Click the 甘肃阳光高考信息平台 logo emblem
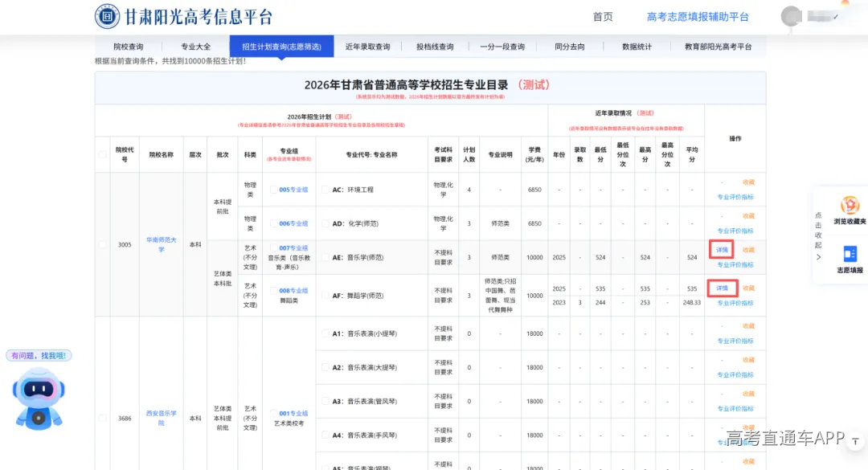Screen dimensions: 868x470 (x=107, y=16)
